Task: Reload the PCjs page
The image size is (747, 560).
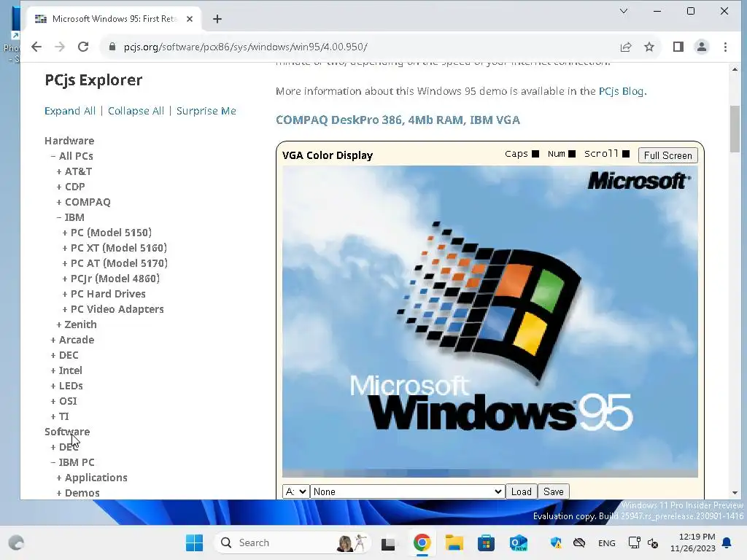Action: [83, 47]
